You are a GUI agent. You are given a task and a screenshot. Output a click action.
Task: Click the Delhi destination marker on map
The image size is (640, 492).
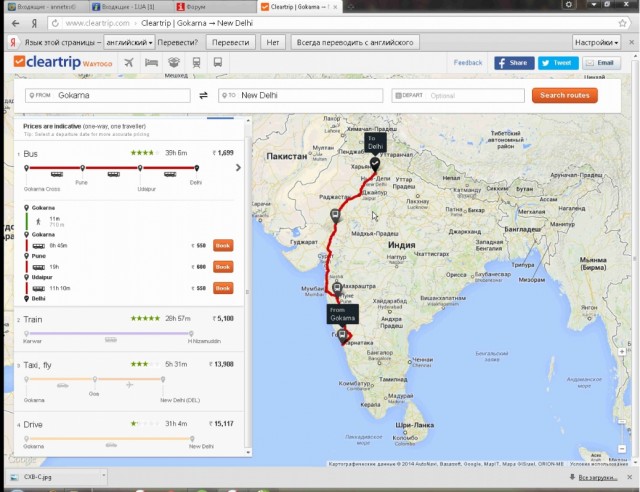coord(375,162)
